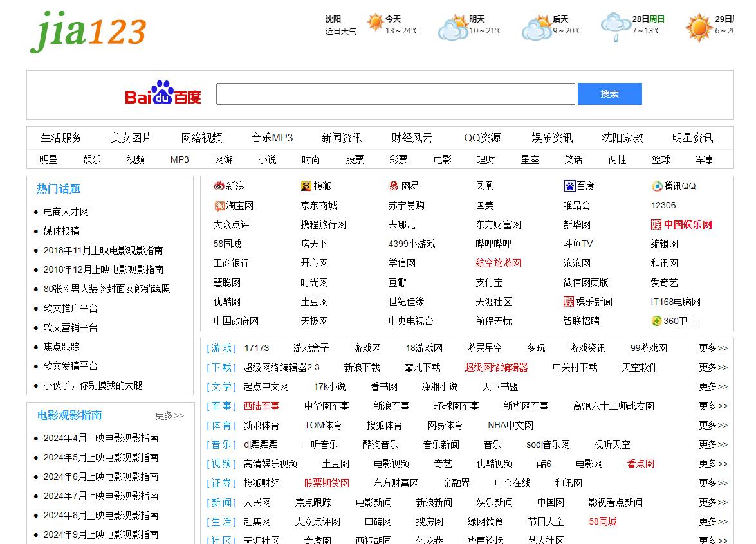Expand 更多>> for the 体育 row
Viewport: 756px width, 544px height.
point(713,425)
